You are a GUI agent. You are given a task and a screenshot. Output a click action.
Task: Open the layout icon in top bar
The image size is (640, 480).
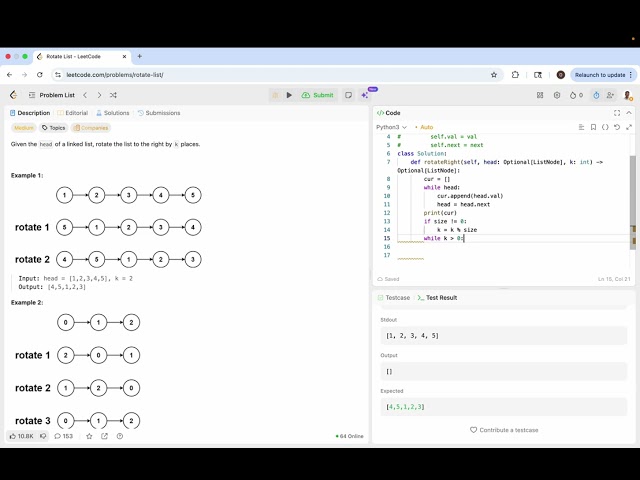(x=539, y=95)
